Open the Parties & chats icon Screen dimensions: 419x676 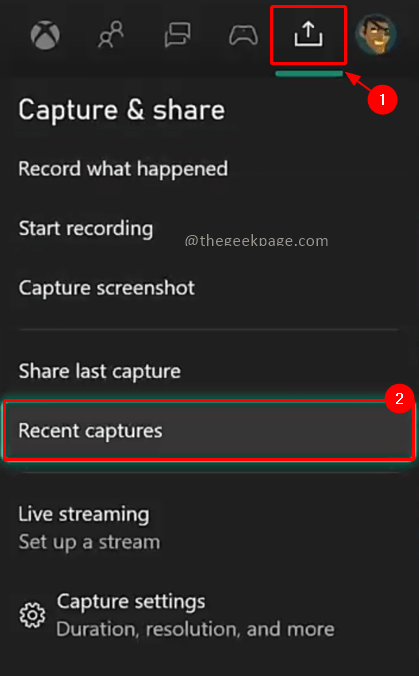(177, 35)
